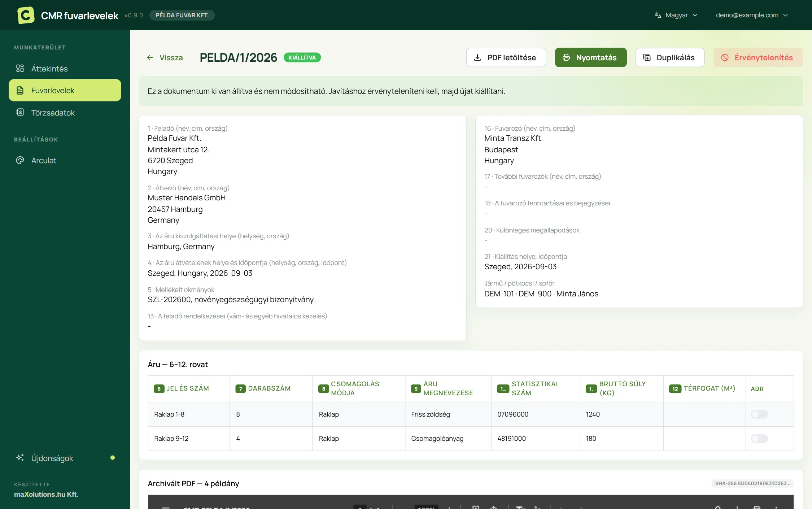
Task: Click the Duplikálás button
Action: tap(670, 57)
